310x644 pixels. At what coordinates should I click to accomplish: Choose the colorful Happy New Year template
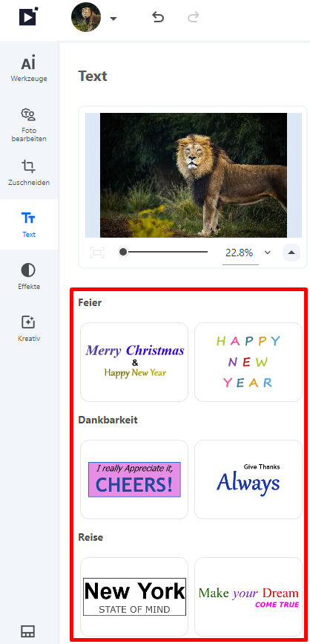(x=248, y=362)
